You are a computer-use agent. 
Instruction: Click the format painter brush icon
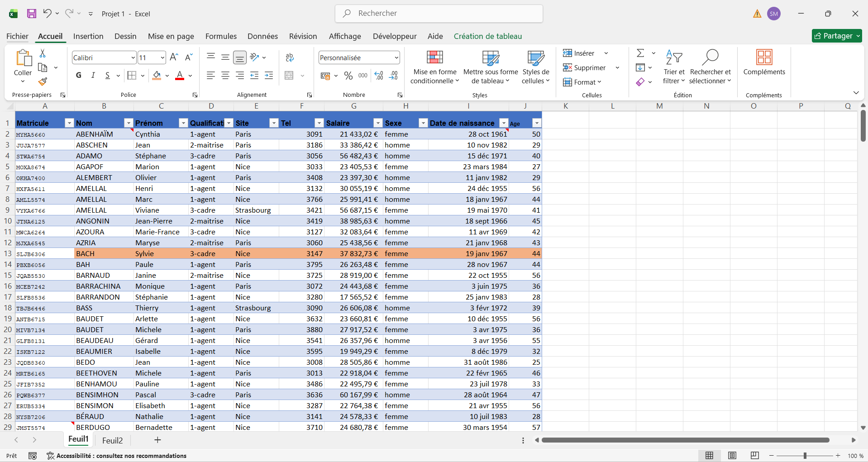[43, 82]
